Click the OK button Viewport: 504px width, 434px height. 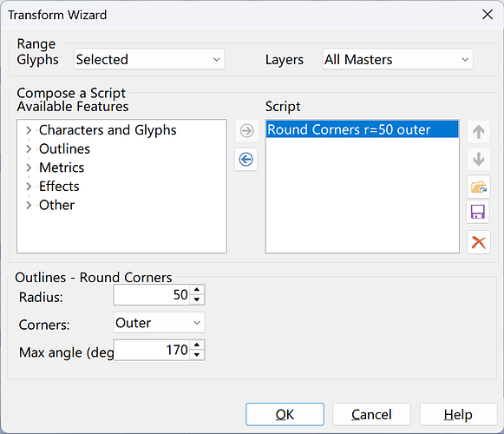[285, 414]
